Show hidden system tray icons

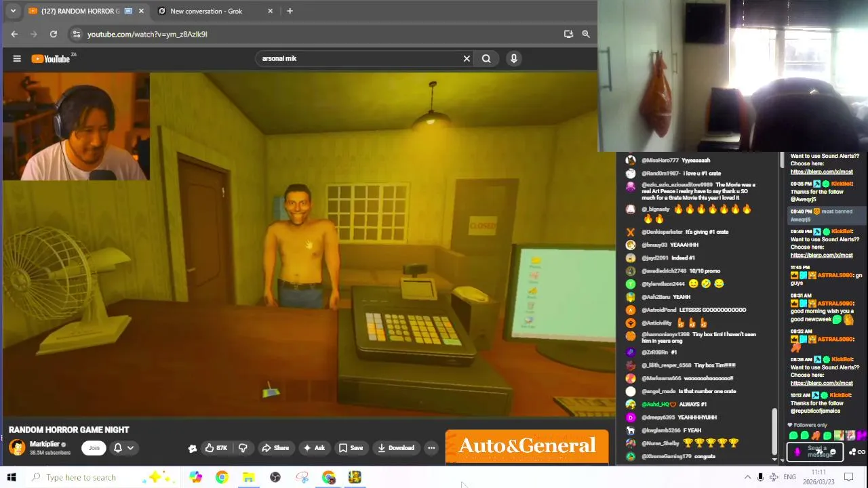(747, 477)
